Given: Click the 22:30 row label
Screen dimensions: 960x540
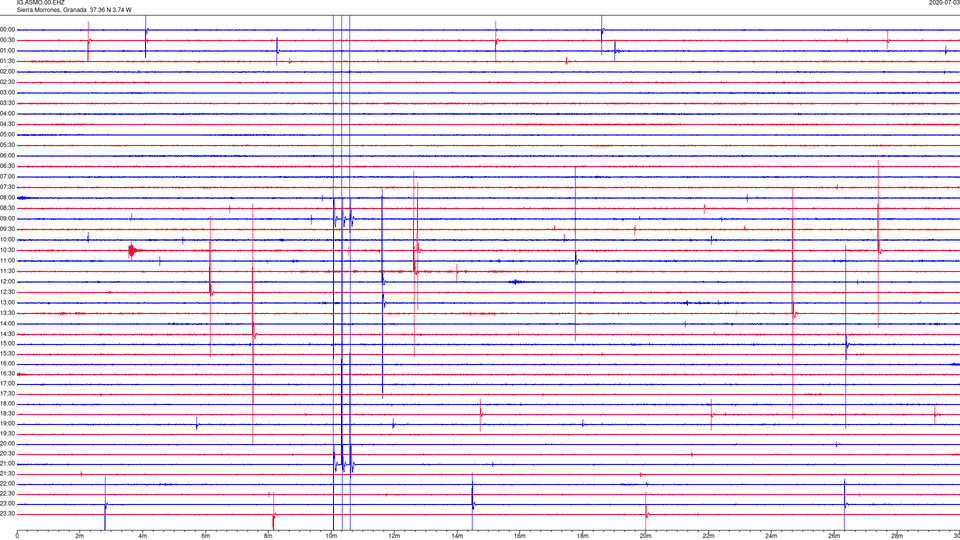Looking at the screenshot, I should 7,493.
